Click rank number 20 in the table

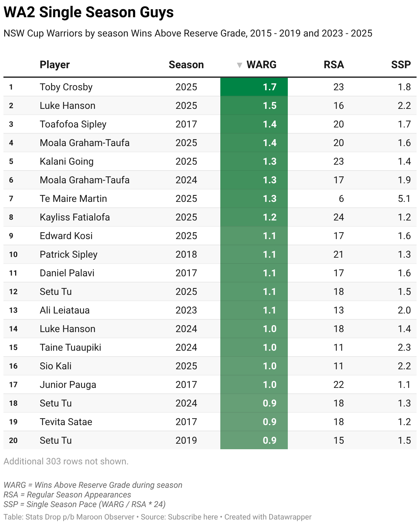[x=13, y=440]
